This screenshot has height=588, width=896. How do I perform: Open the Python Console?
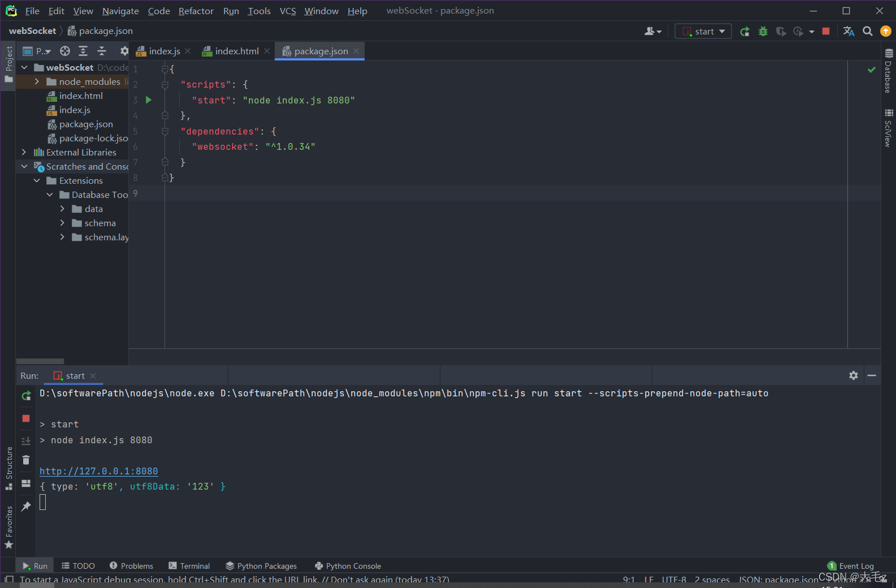point(348,566)
